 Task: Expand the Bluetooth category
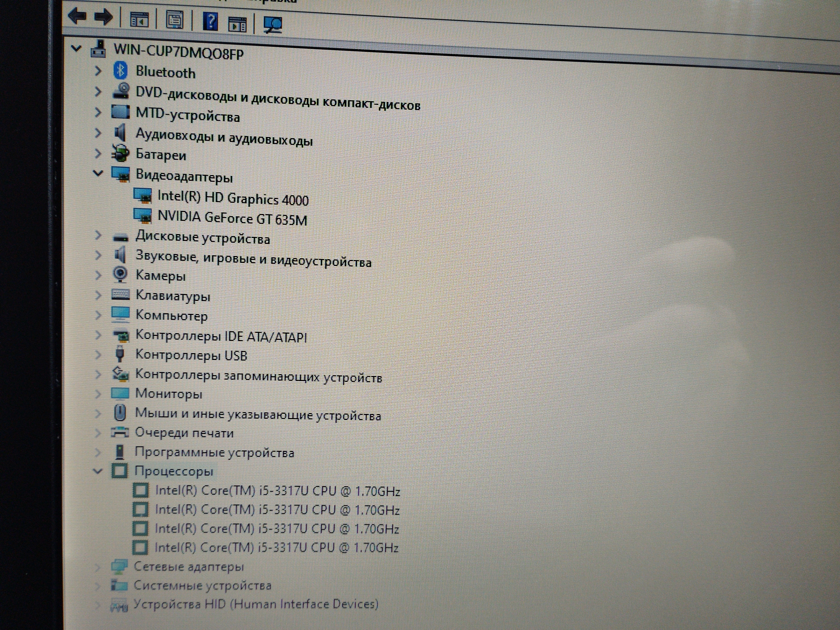tap(98, 70)
